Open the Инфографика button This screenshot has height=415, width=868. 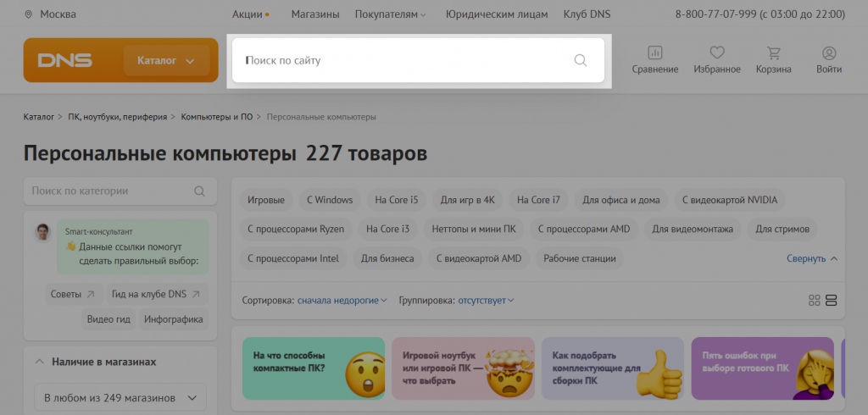(x=173, y=319)
